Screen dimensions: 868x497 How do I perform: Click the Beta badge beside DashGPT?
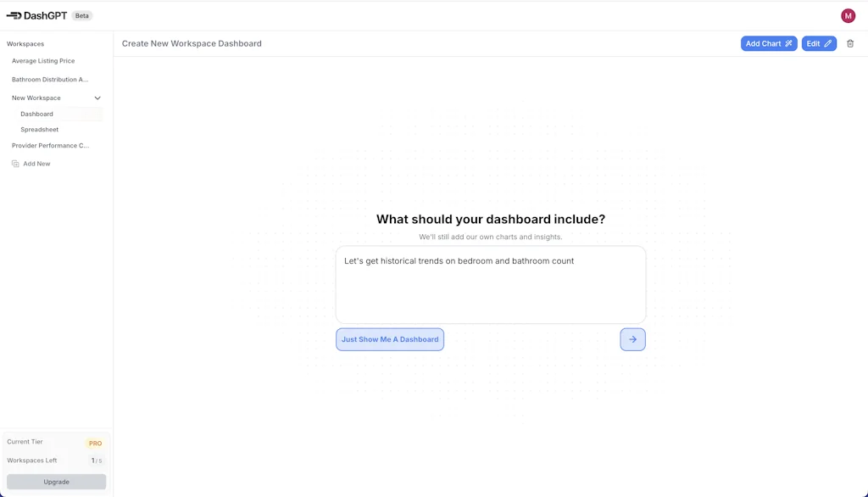81,15
